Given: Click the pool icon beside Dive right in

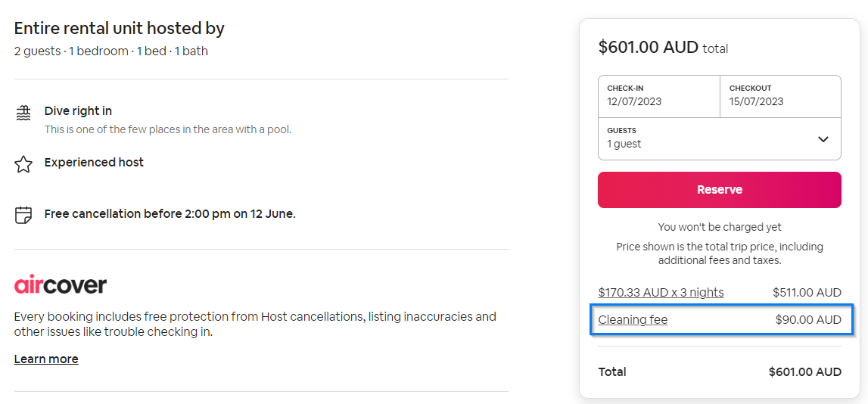Looking at the screenshot, I should click(23, 113).
